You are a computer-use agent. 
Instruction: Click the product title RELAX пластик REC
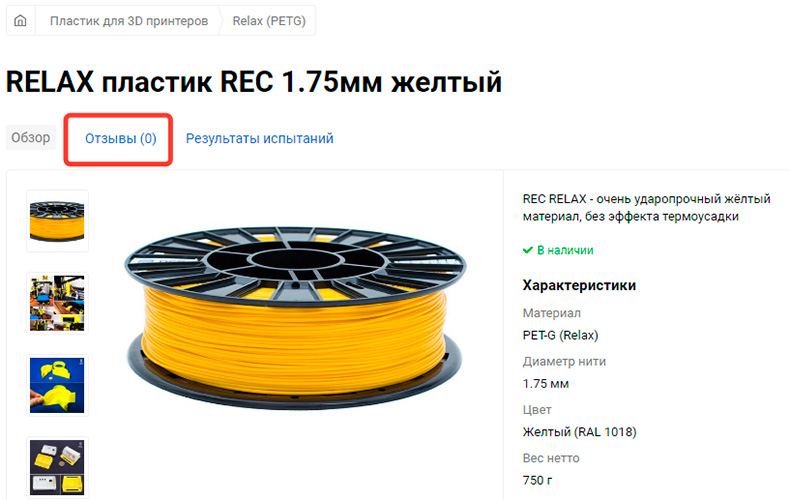254,82
